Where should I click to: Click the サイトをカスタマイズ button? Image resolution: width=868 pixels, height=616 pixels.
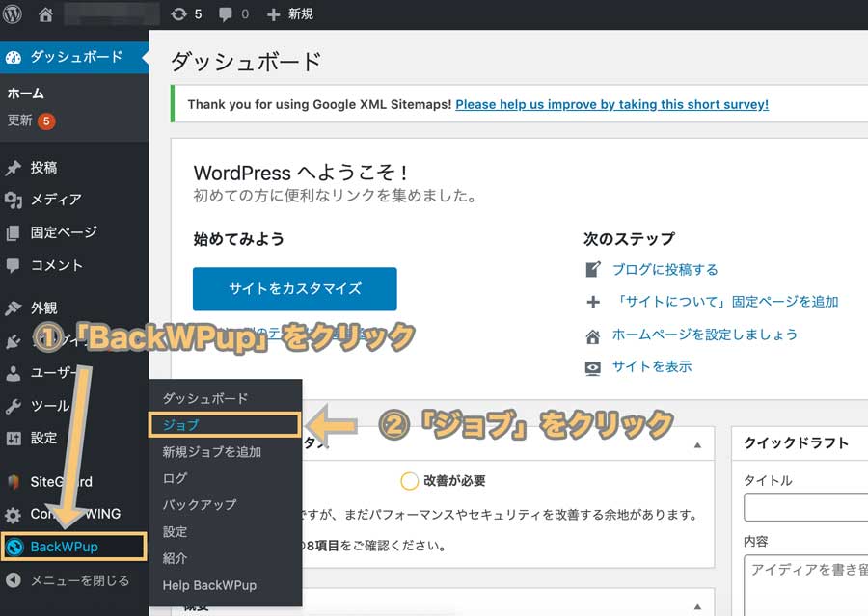pyautogui.click(x=294, y=289)
